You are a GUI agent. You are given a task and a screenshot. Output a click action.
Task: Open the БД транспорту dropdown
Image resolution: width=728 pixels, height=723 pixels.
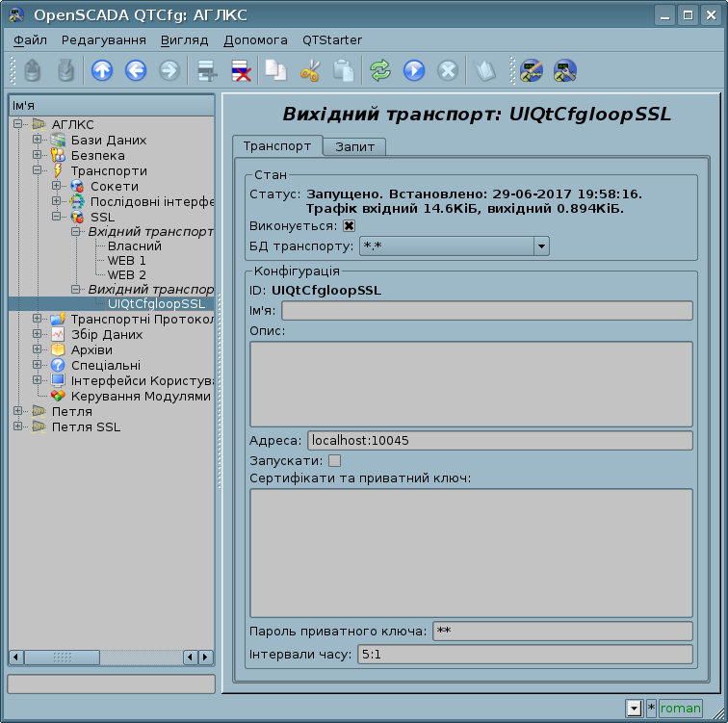point(541,246)
